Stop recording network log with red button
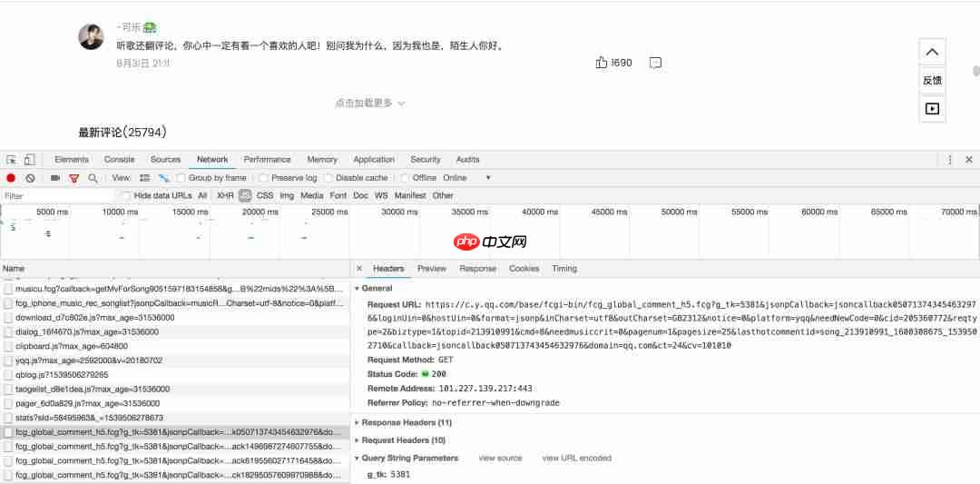This screenshot has width=980, height=484. (x=11, y=178)
